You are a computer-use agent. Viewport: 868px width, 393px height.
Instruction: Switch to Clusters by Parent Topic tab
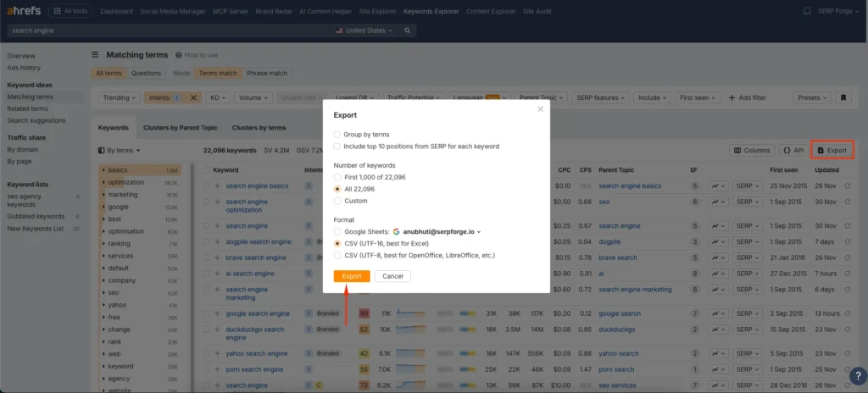click(180, 128)
